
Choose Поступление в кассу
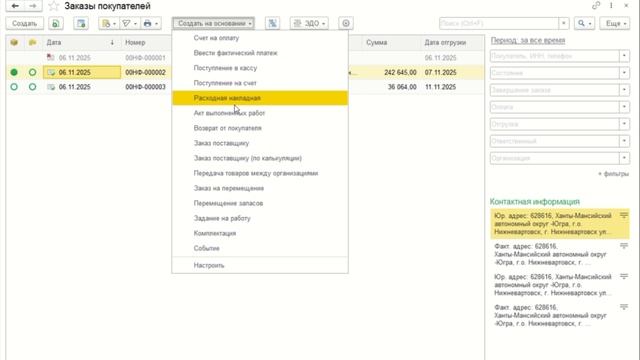pos(260,68)
